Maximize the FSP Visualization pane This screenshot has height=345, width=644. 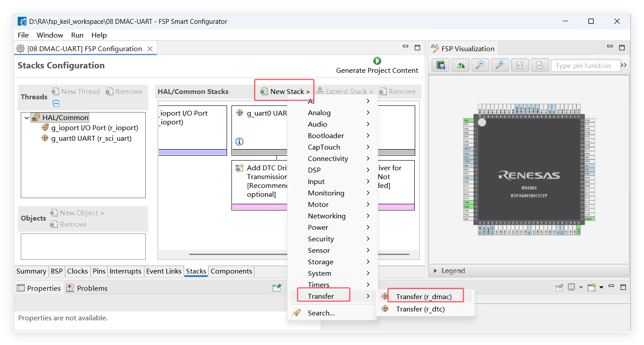(x=622, y=47)
